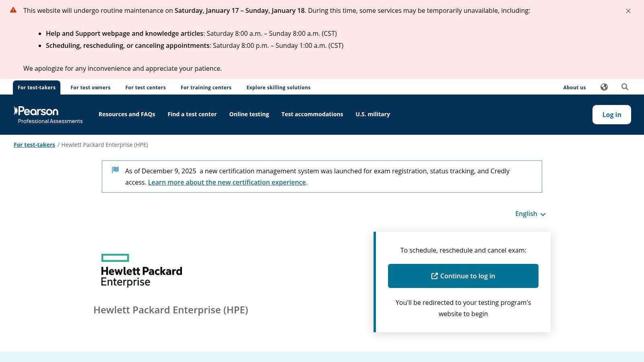Select the For test centers tab

click(145, 87)
